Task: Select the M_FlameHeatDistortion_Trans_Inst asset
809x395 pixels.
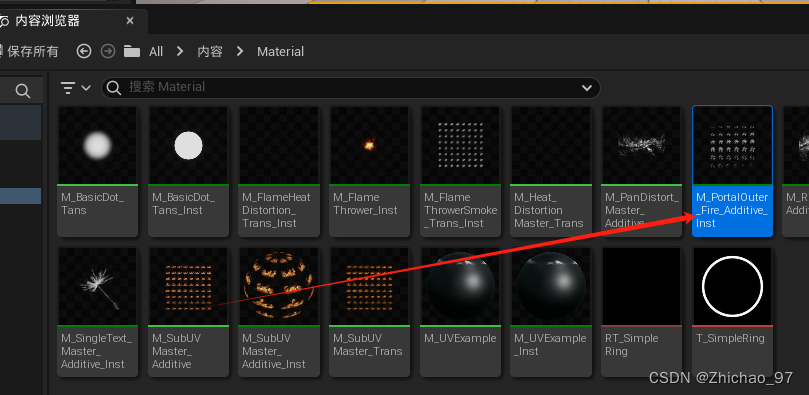Action: (279, 171)
